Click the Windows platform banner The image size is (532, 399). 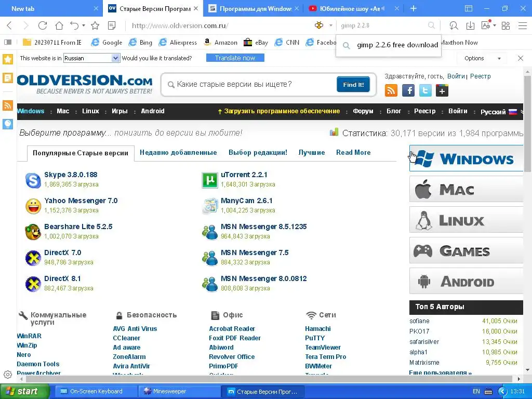coord(466,158)
